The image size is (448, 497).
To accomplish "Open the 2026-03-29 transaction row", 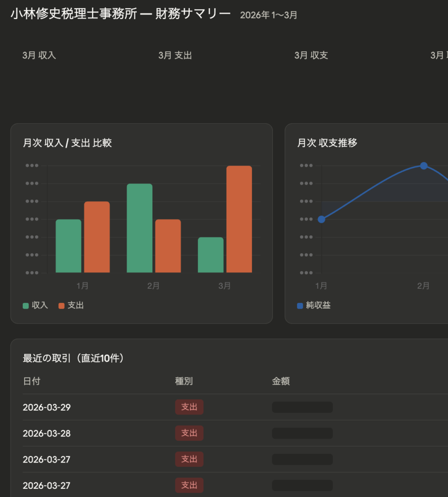I will (47, 407).
